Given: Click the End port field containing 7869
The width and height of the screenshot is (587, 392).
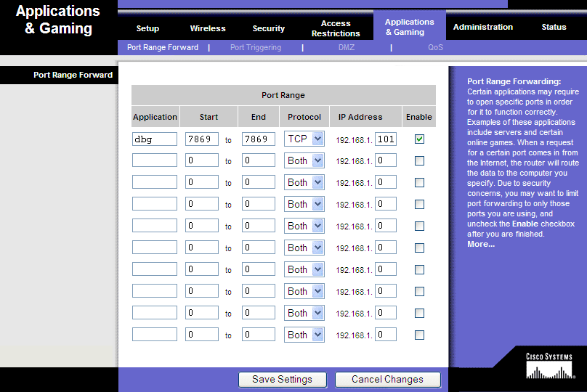Looking at the screenshot, I should click(259, 139).
